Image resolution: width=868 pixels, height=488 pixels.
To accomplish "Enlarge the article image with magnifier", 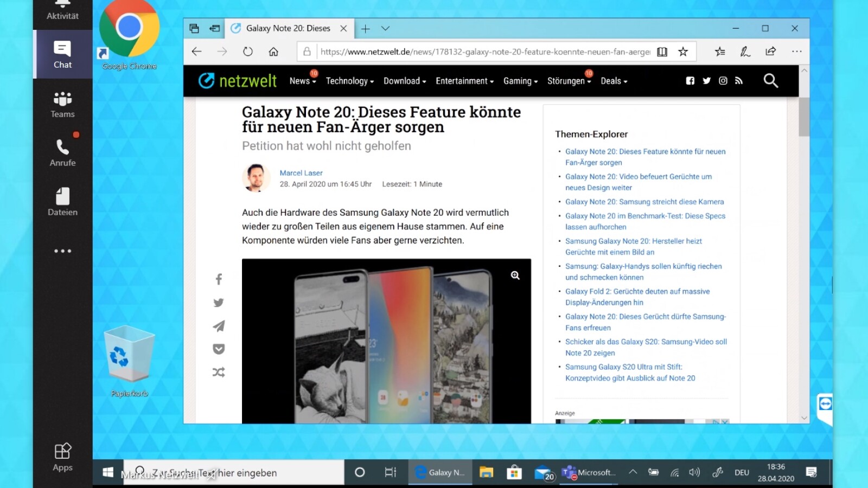I will (515, 275).
